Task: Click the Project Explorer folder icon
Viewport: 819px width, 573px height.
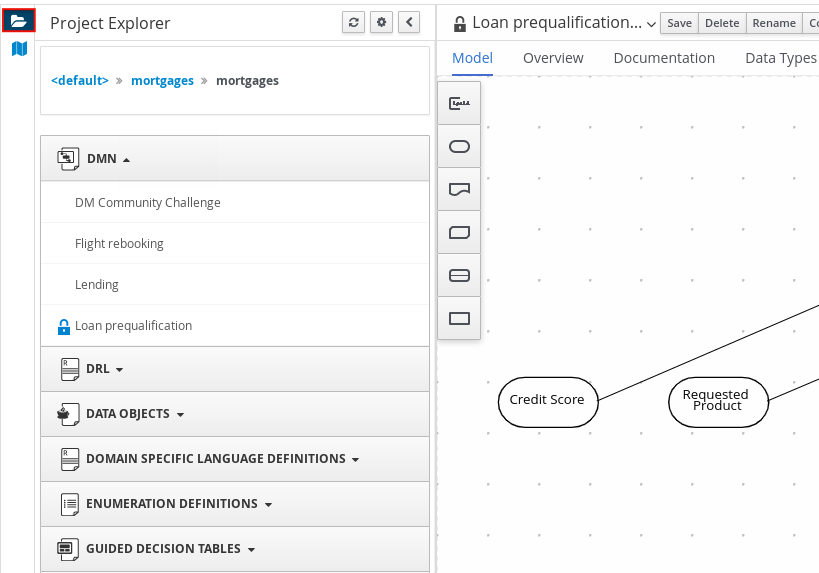Action: point(19,20)
